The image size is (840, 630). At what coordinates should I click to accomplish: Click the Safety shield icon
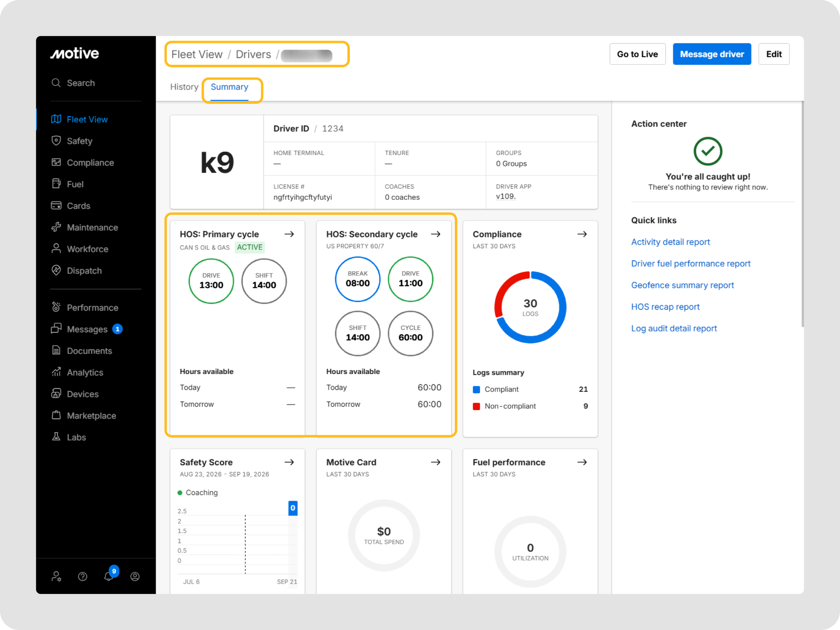[56, 141]
